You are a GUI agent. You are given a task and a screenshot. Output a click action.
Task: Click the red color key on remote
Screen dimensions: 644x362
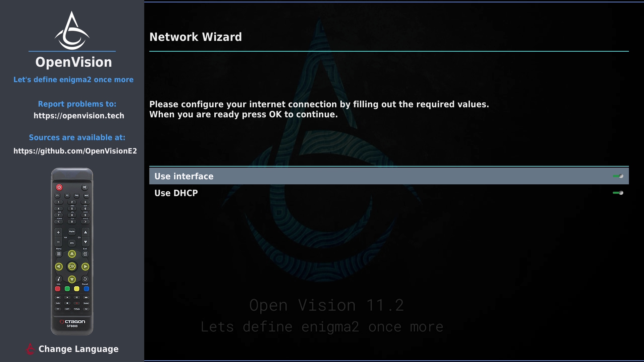click(x=58, y=289)
